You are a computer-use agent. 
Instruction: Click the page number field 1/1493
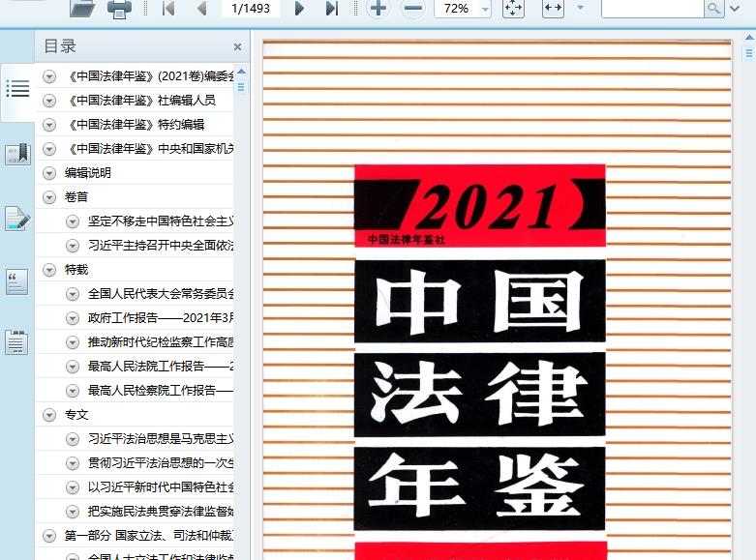[x=251, y=8]
